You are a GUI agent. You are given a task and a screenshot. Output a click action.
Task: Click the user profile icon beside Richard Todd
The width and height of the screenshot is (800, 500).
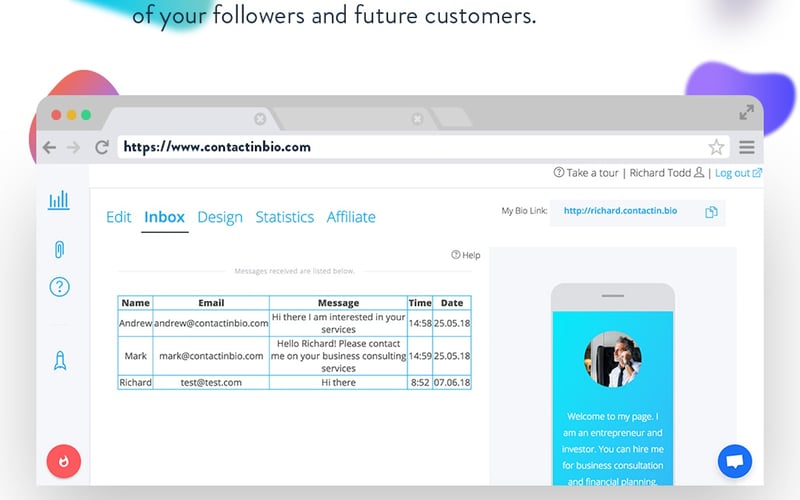[699, 172]
